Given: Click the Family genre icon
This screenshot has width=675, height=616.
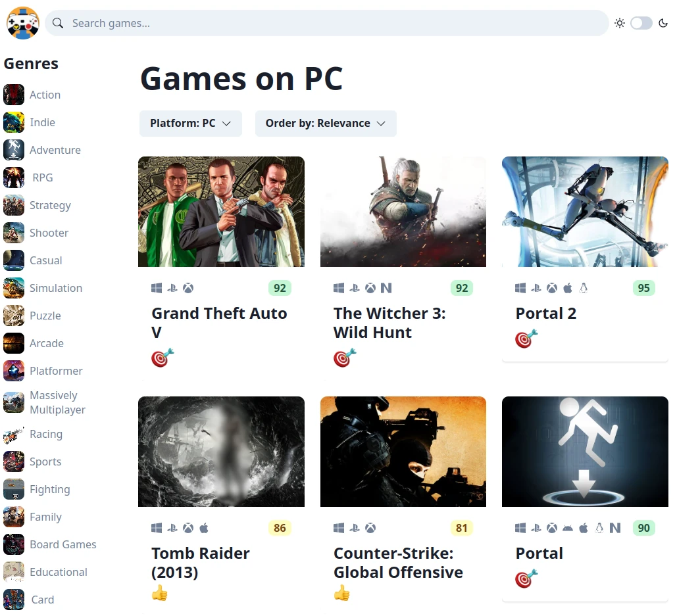Looking at the screenshot, I should (x=14, y=517).
